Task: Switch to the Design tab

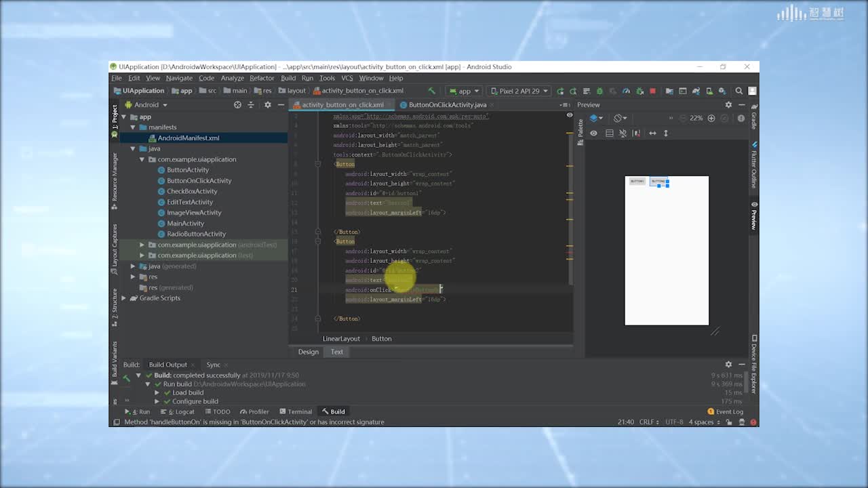Action: [x=308, y=352]
